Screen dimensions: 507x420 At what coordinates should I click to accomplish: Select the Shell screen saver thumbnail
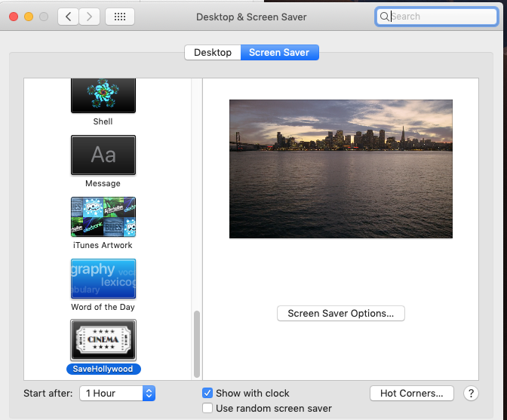pyautogui.click(x=103, y=97)
